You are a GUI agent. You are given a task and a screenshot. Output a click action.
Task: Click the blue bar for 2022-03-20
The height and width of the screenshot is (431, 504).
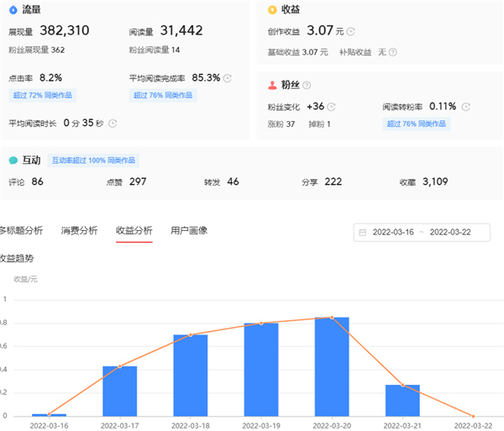[x=332, y=366]
